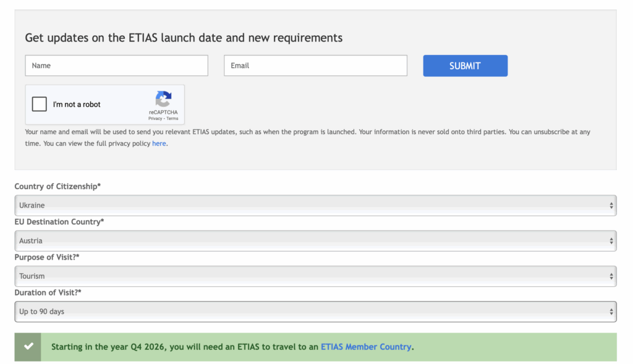
Task: Click the "I'm not a robot" label text
Action: pos(77,104)
